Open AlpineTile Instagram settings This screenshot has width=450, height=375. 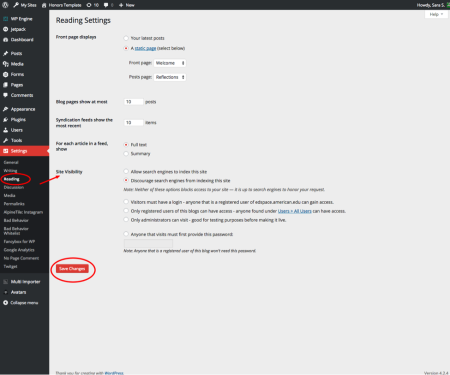(x=23, y=212)
